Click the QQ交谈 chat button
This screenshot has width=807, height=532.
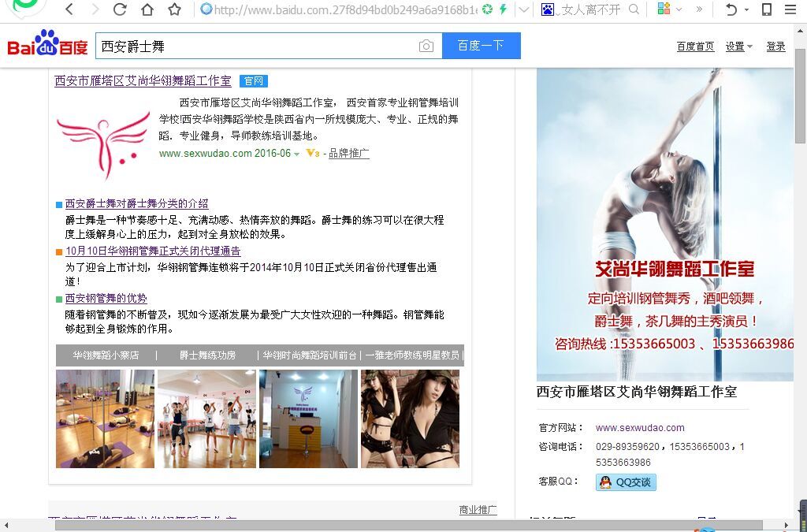[x=626, y=482]
